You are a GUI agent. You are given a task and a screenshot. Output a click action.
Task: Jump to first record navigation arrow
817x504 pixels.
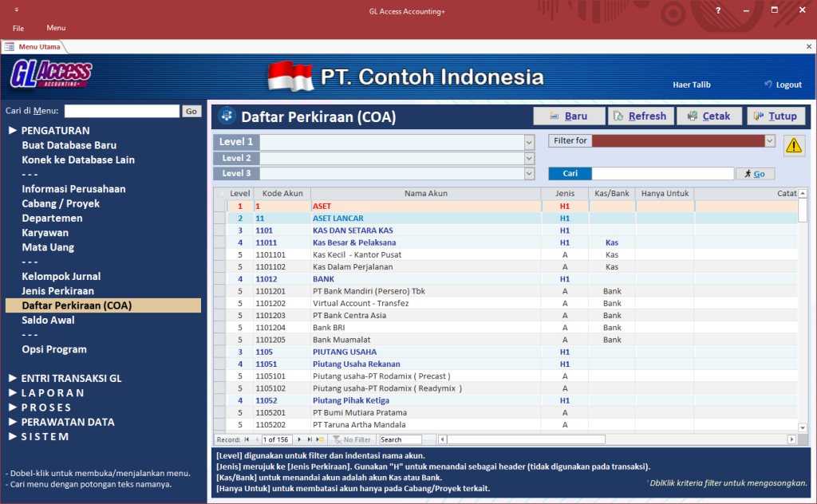pyautogui.click(x=247, y=439)
